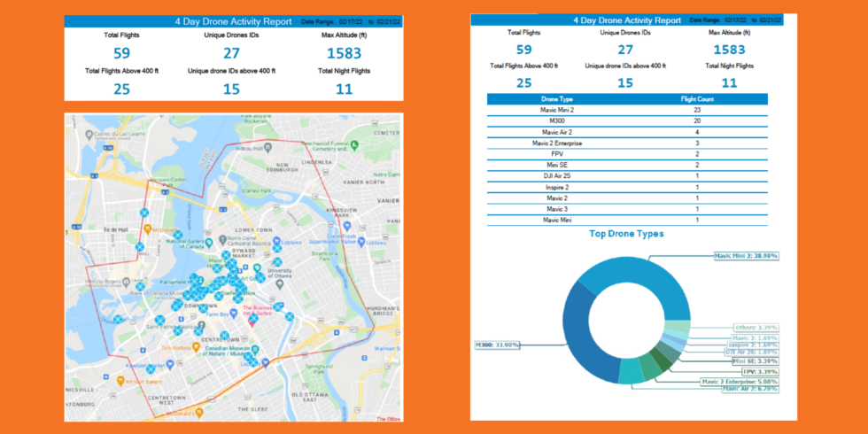868x434 pixels.
Task: Click the 'Mini SE: 3.39%' chart label
Action: tap(755, 362)
